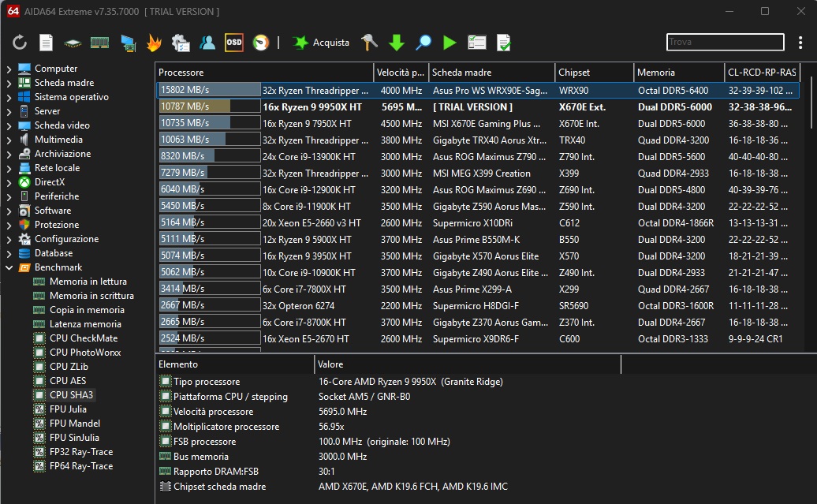Focus the Trova search field
The width and height of the screenshot is (817, 504).
pos(726,42)
